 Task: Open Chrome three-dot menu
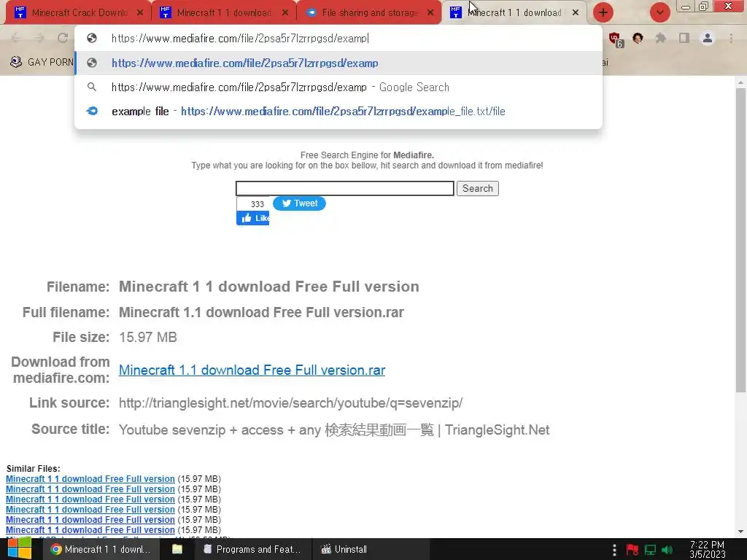[731, 38]
